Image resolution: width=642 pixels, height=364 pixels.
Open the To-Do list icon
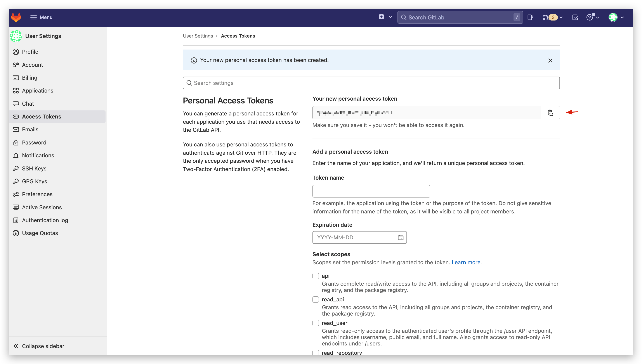tap(575, 17)
